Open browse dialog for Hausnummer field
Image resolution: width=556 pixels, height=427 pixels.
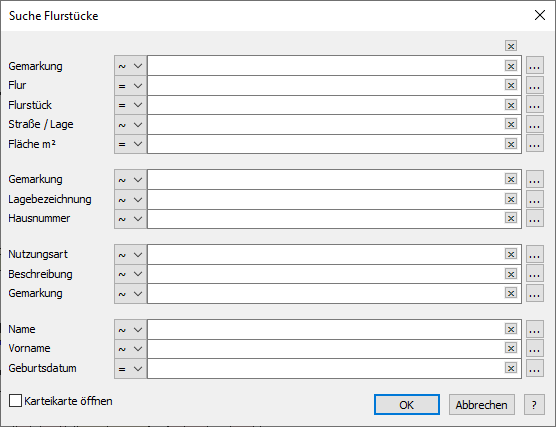(x=535, y=218)
